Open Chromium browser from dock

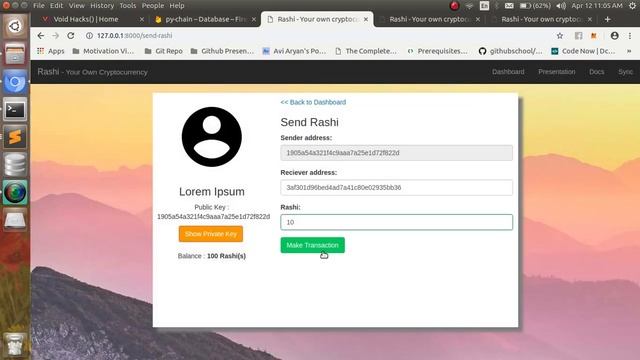pyautogui.click(x=15, y=82)
